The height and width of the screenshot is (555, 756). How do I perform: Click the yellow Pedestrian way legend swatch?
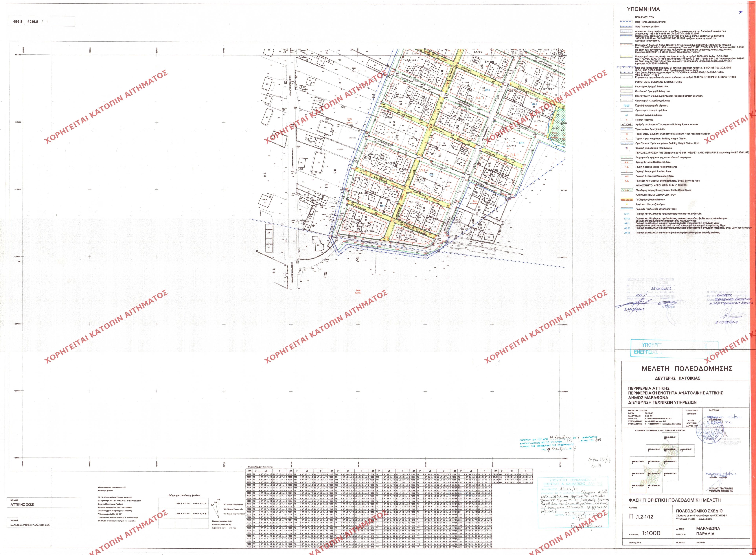pos(626,200)
